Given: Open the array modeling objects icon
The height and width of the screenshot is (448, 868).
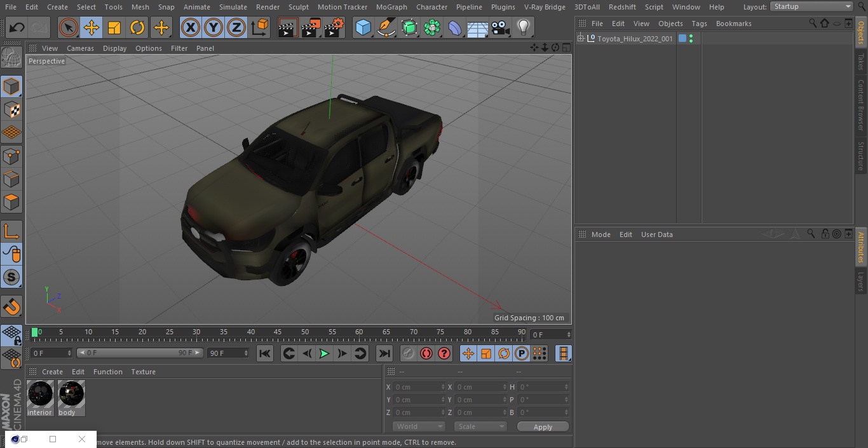Looking at the screenshot, I should (x=432, y=28).
